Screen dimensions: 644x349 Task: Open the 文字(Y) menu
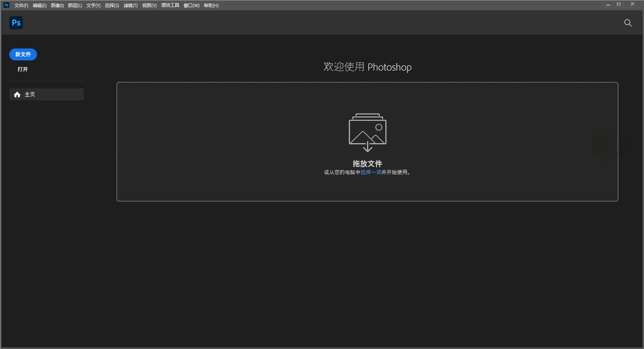pos(93,5)
